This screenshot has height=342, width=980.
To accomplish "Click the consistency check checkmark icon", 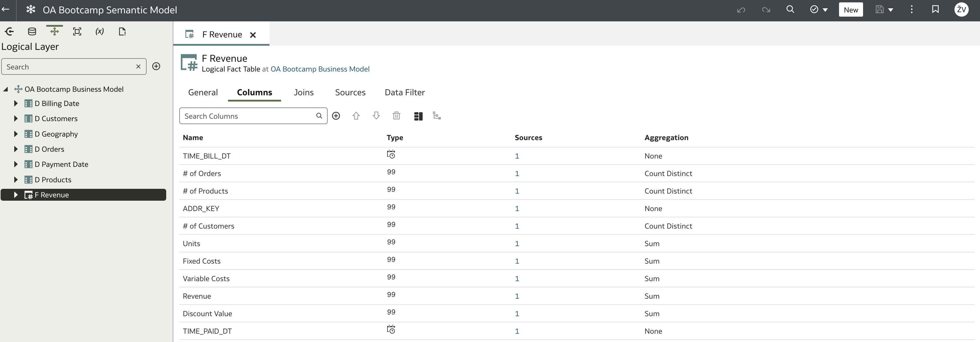I will tap(814, 9).
